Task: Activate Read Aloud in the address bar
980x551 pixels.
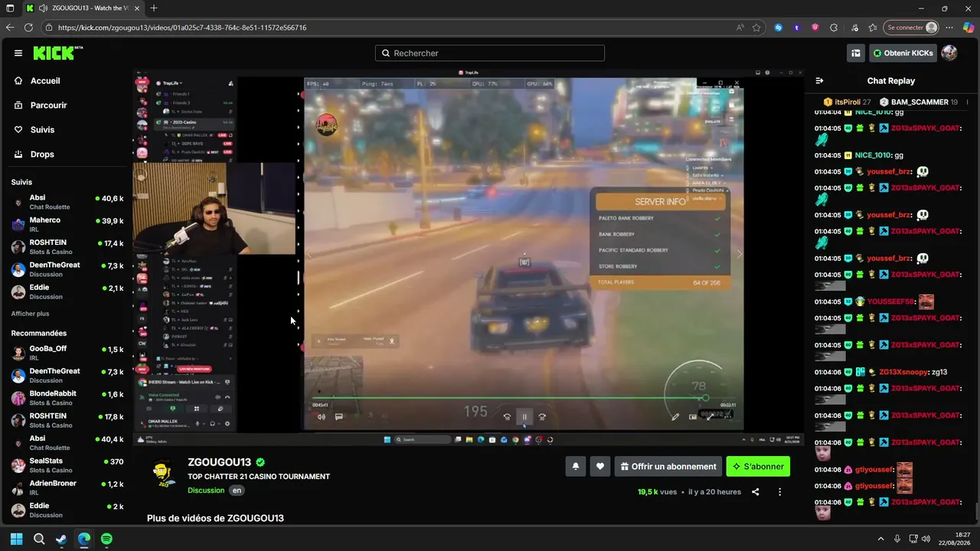Action: click(740, 28)
